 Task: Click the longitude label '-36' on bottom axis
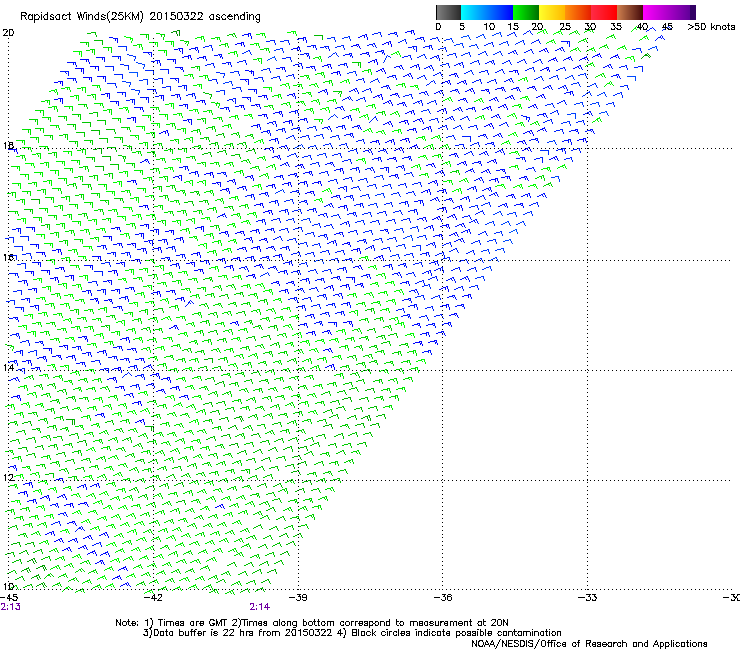coord(442,597)
